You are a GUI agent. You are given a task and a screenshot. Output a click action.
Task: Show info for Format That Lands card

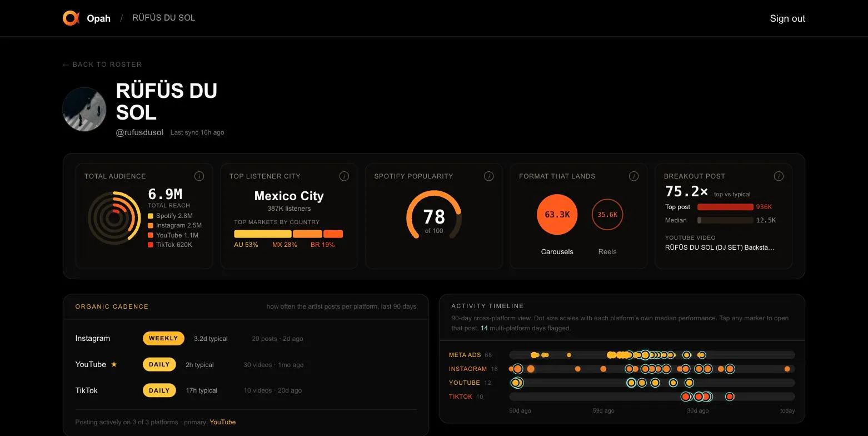click(633, 176)
